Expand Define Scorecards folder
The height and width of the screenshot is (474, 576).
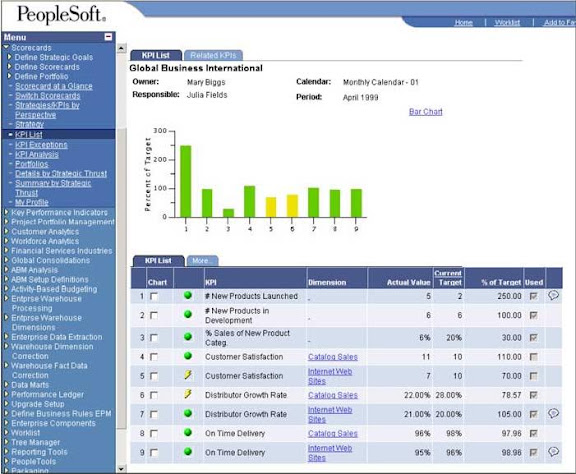pyautogui.click(x=10, y=67)
